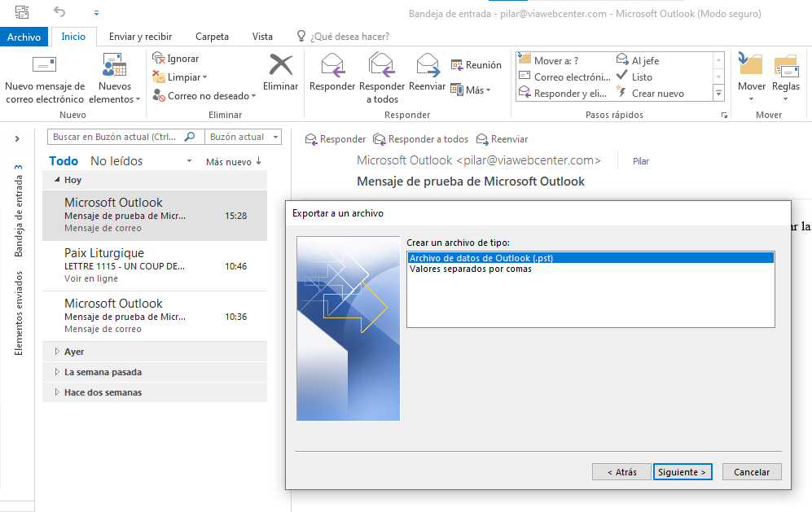
Task: Expand the folder pane chevron
Action: point(17,138)
